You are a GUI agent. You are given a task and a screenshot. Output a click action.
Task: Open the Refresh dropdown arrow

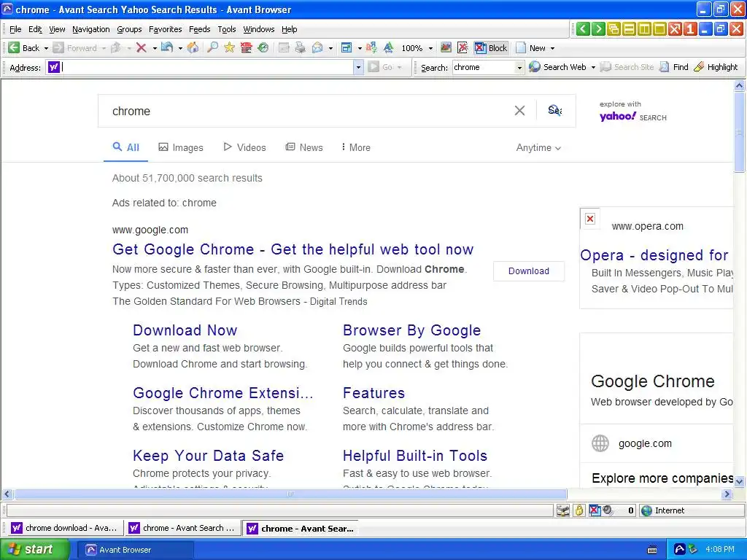click(x=180, y=48)
